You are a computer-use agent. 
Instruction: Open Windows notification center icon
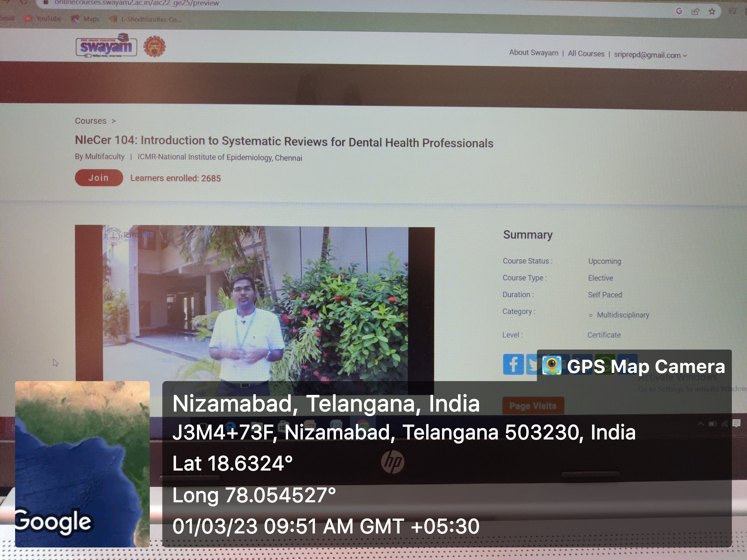point(737,423)
